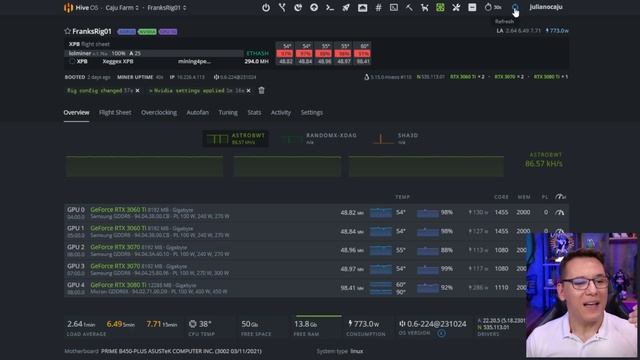640x360 pixels.
Task: Click GPU 0 temperature graph
Action: tap(380, 213)
